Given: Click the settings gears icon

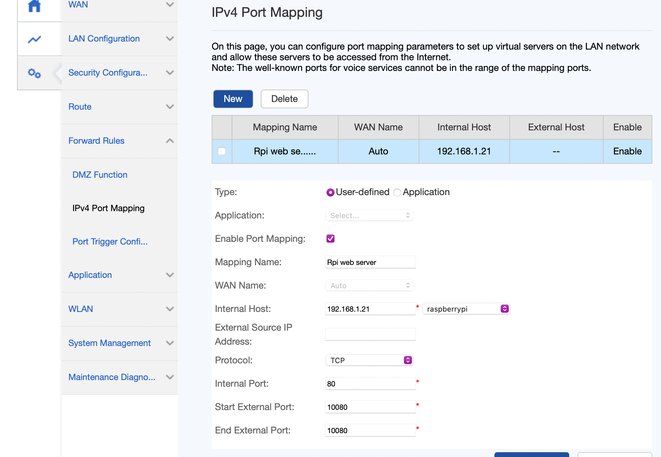Looking at the screenshot, I should click(35, 73).
